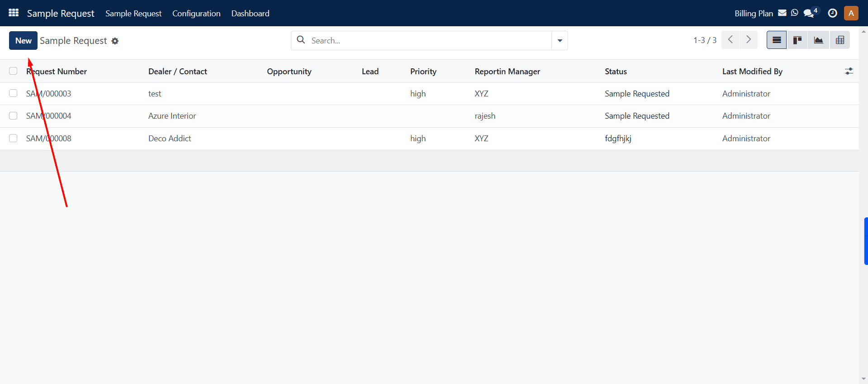
Task: Switch to kanban view
Action: tap(797, 40)
